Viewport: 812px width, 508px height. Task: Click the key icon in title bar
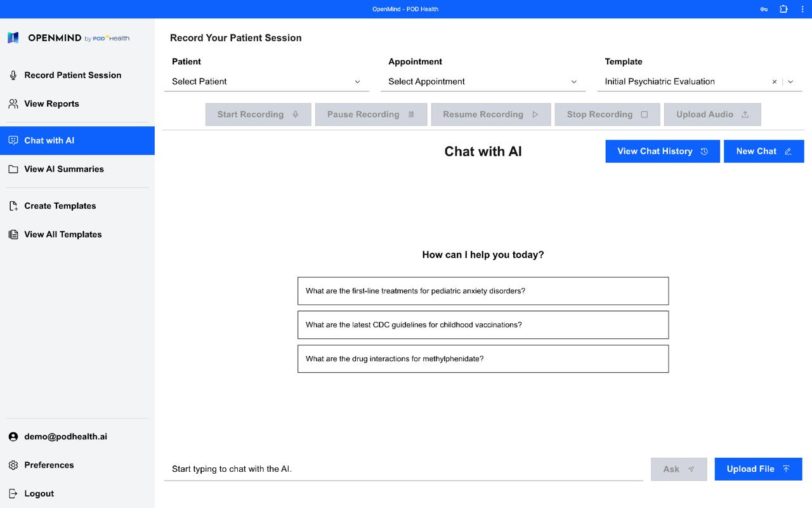tap(764, 9)
